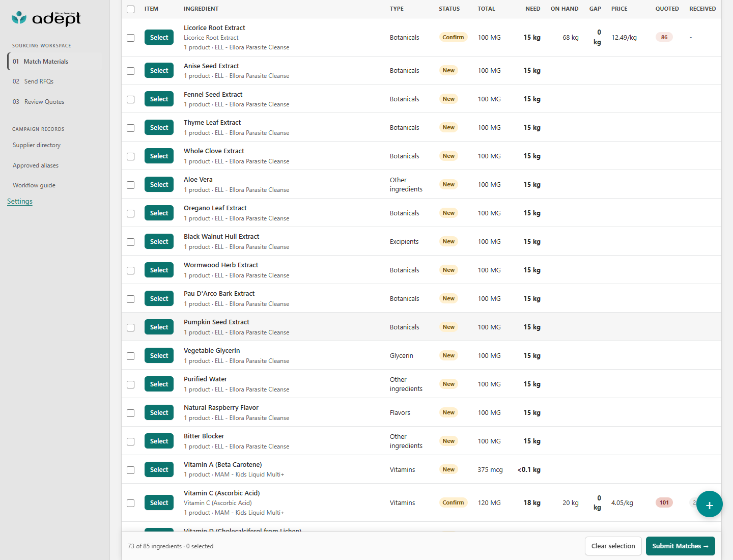733x560 pixels.
Task: Open the Workflow guide
Action: [34, 185]
